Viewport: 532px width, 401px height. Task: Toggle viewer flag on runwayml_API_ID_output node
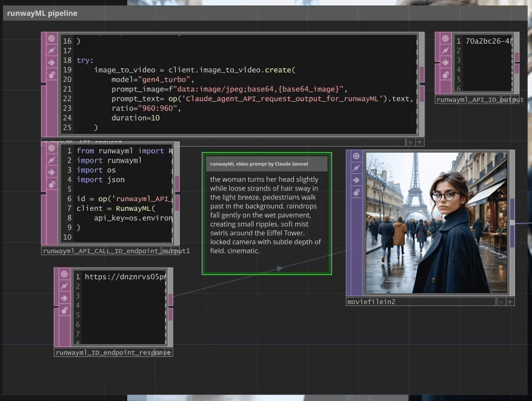[x=445, y=38]
